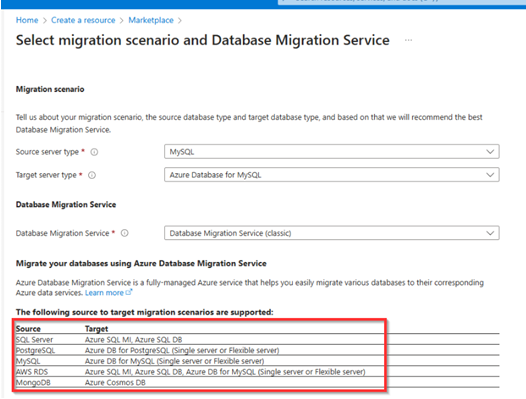Open the Home breadcrumb link
Viewport: 526px width, 399px height.
(x=27, y=20)
